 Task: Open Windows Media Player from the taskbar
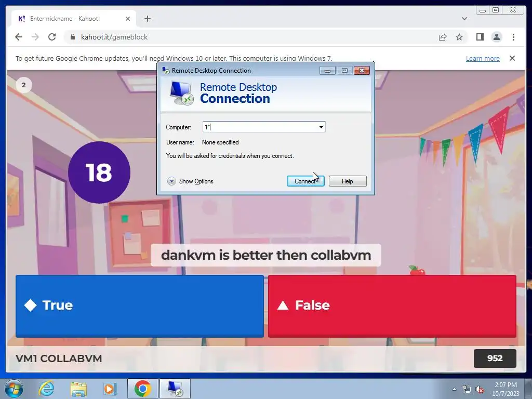(x=110, y=389)
